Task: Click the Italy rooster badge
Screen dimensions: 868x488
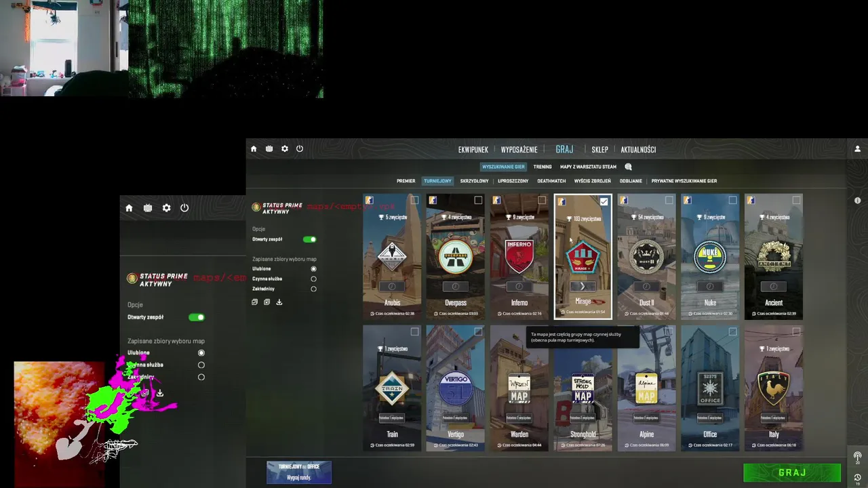Action: pos(774,390)
